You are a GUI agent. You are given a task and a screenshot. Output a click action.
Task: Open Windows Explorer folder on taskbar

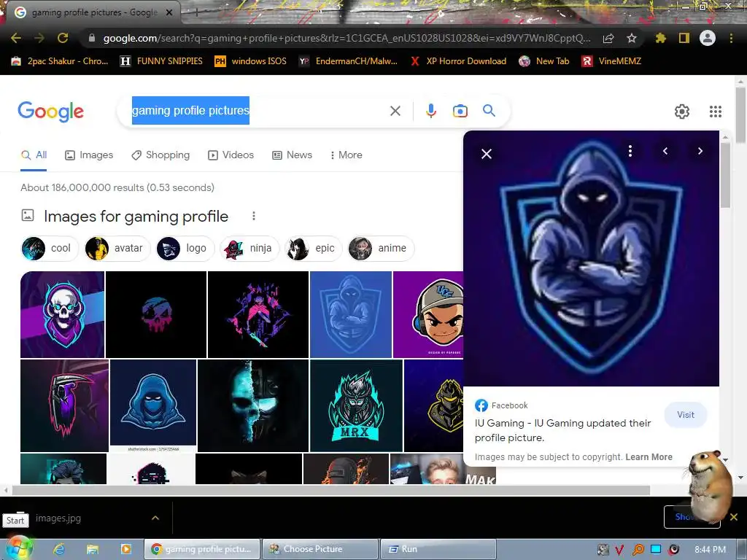pos(93,549)
